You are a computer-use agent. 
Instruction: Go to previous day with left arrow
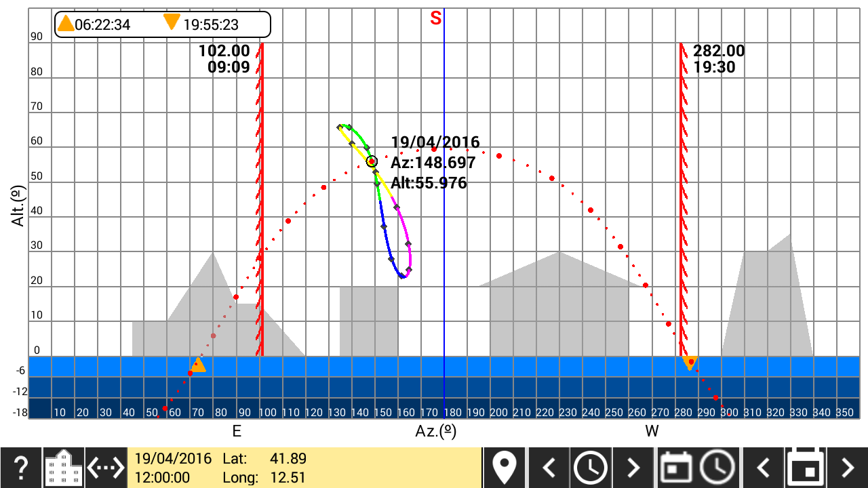pyautogui.click(x=764, y=468)
